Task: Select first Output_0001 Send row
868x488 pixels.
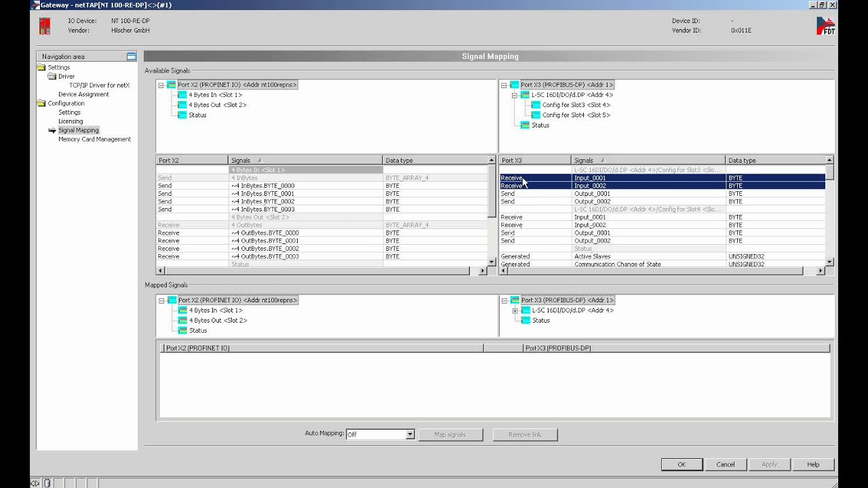Action: click(x=663, y=194)
